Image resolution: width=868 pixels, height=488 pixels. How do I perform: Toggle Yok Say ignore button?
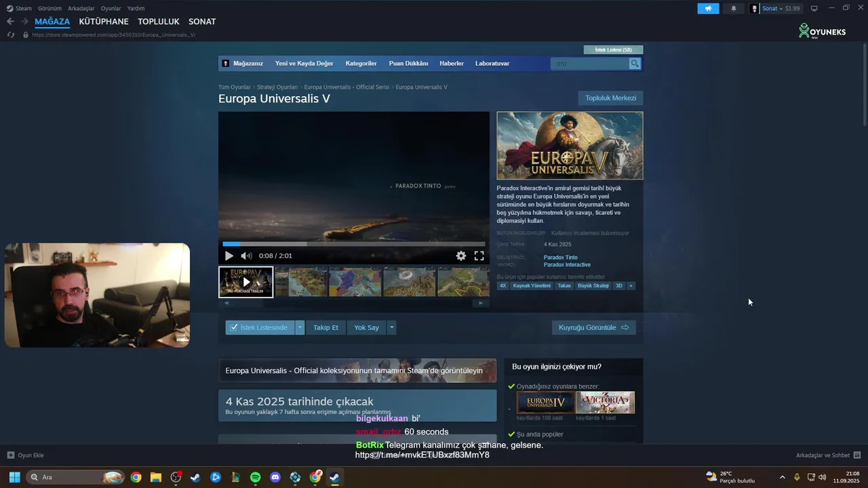coord(366,327)
